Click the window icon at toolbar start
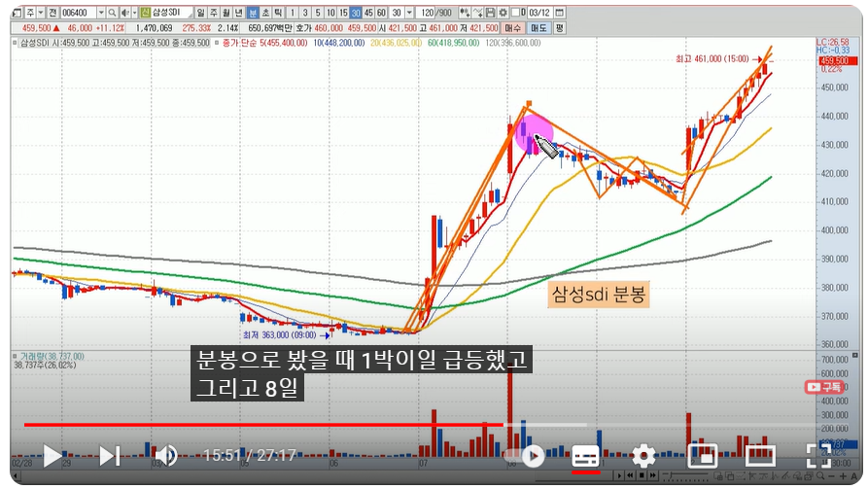 [17, 13]
